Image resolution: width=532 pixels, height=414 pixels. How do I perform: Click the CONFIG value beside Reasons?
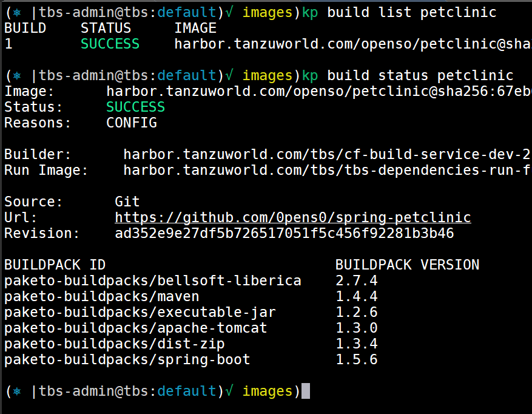pos(131,123)
